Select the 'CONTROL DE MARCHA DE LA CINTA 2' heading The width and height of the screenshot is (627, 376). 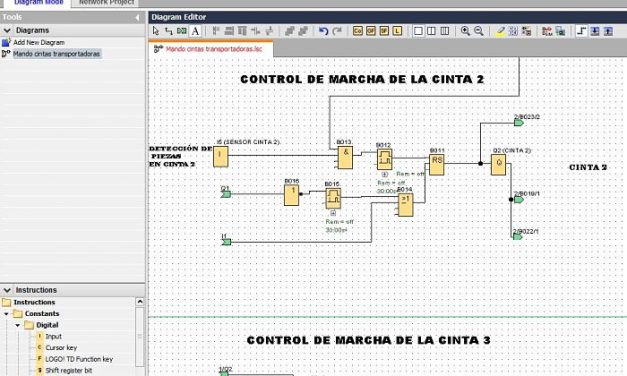tap(362, 79)
